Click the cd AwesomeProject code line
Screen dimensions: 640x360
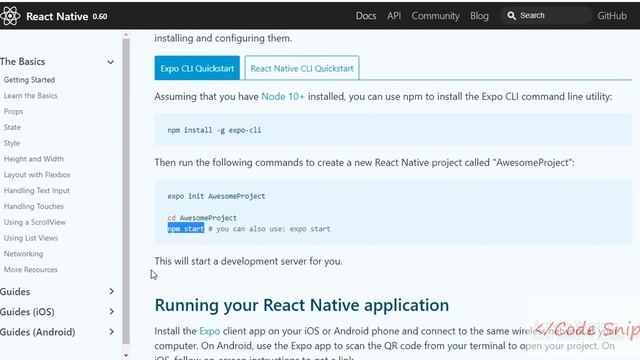click(202, 218)
